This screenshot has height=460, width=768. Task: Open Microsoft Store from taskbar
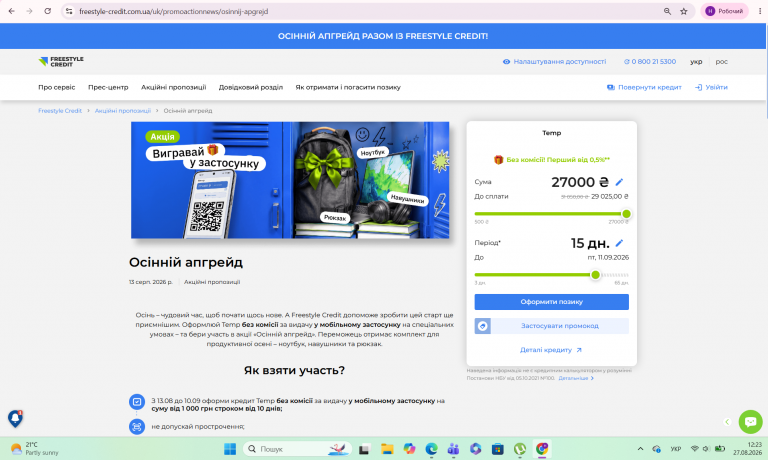pos(498,449)
